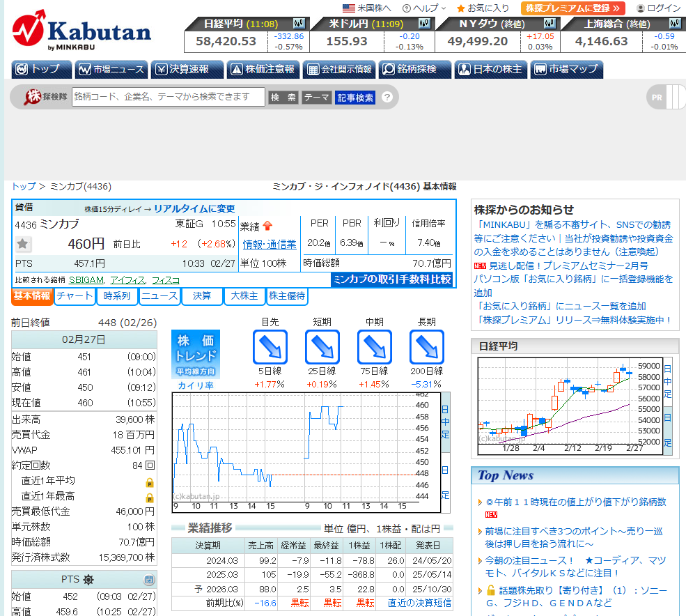
Task: Click the short-term 25-day trend arrow icon
Action: point(322,346)
